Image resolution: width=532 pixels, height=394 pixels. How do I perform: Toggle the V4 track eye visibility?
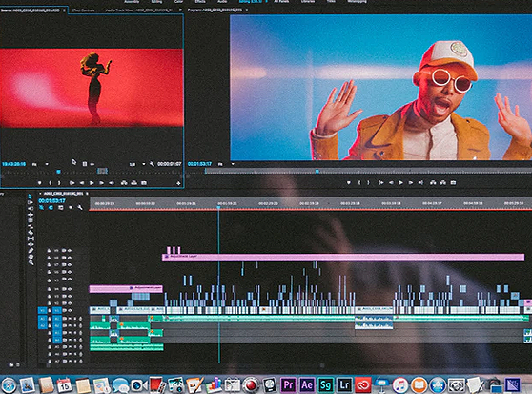point(70,289)
